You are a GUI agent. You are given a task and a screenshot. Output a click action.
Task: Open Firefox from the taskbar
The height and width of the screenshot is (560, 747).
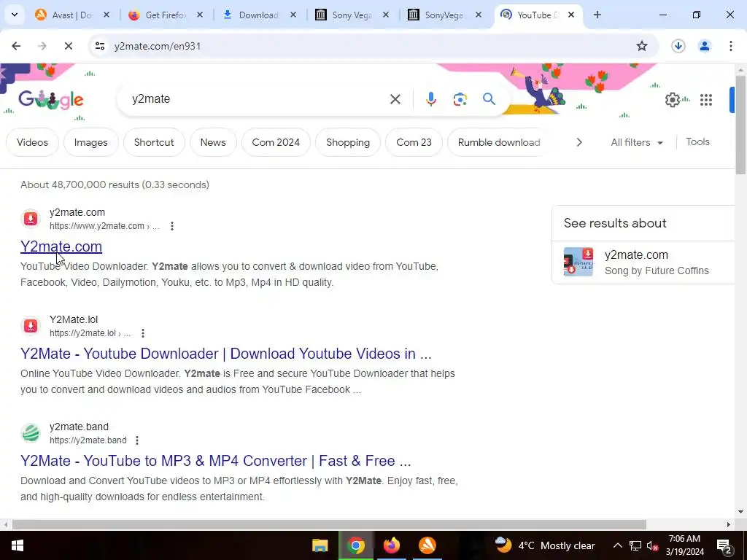391,545
